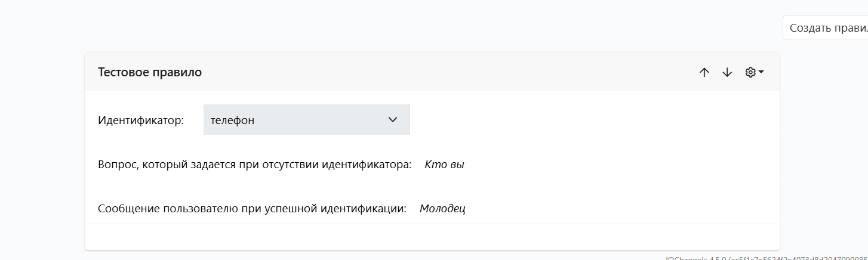Screen dimensions: 868x260
Task: Click the word телефон inside the select
Action: point(232,120)
